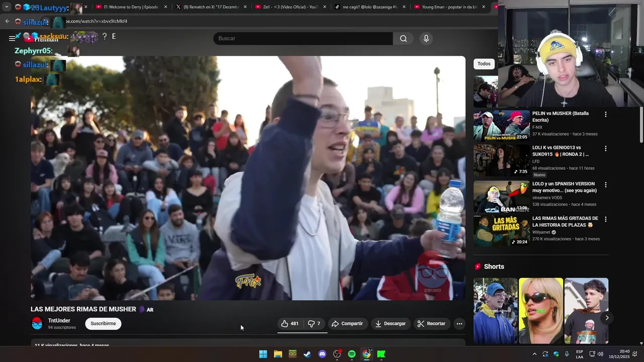The width and height of the screenshot is (644, 362).
Task: Focus the Buscar search field
Action: coord(303,39)
